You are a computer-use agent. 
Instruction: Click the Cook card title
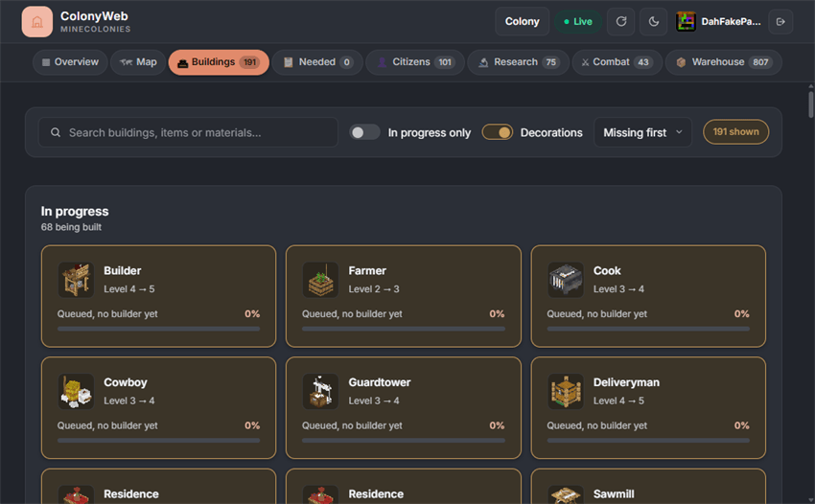coord(607,271)
